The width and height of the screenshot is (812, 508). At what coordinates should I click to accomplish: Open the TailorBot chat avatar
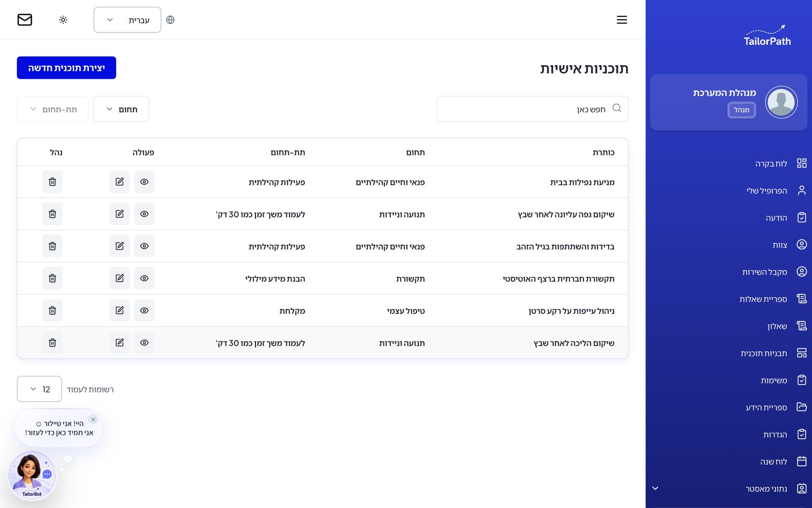click(x=32, y=475)
